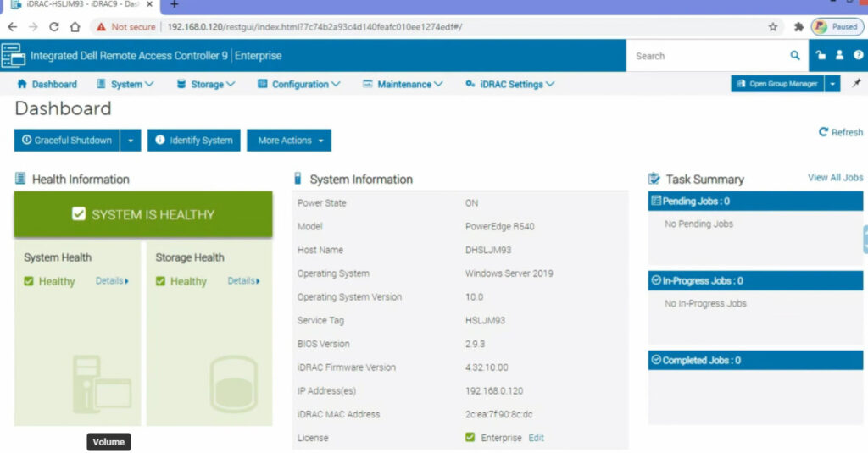Click the Graceful Shutdown button
The image size is (868, 453).
point(67,141)
